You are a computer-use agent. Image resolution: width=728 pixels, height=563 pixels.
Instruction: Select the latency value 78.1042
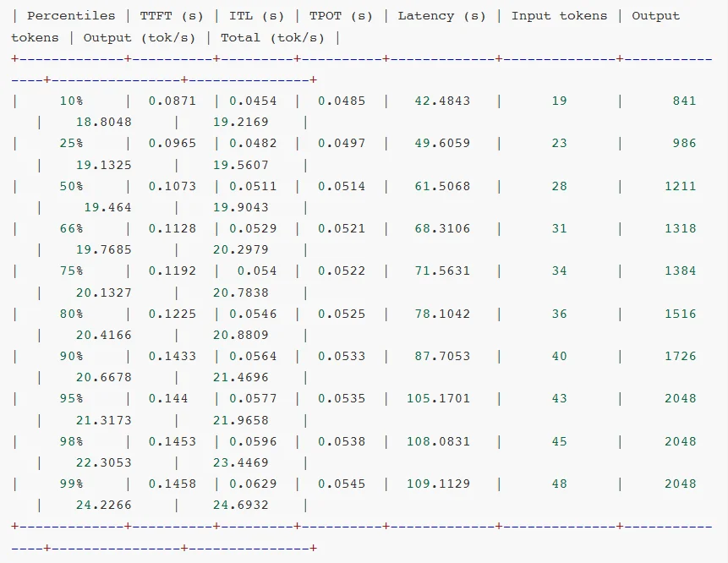pyautogui.click(x=442, y=314)
